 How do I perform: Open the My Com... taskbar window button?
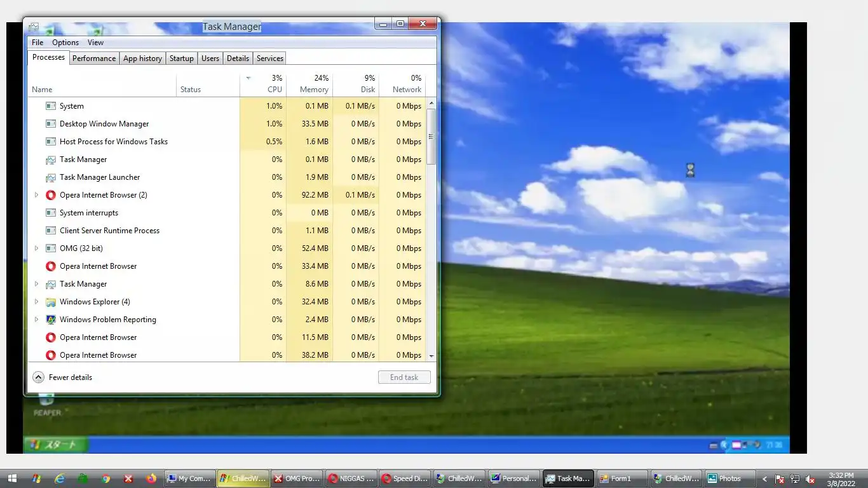pyautogui.click(x=189, y=478)
